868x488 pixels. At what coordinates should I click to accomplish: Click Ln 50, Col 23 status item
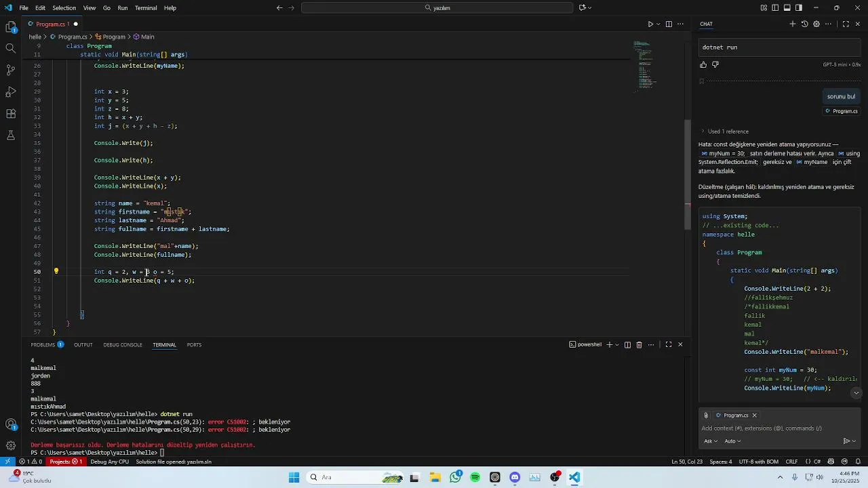[x=686, y=462]
